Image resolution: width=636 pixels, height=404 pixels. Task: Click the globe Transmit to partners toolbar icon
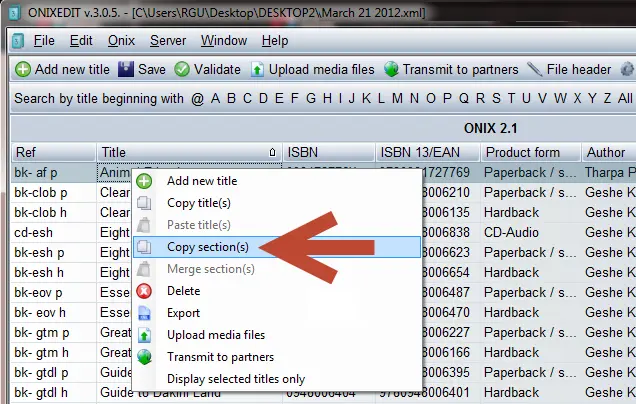click(391, 69)
